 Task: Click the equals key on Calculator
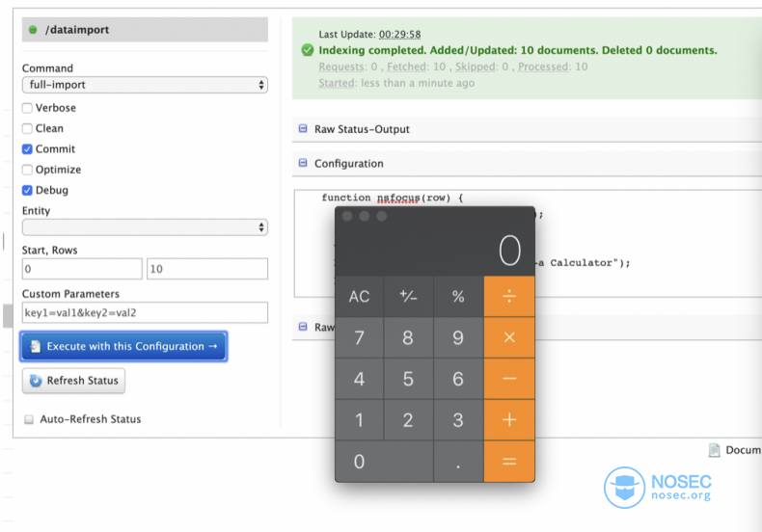[509, 461]
